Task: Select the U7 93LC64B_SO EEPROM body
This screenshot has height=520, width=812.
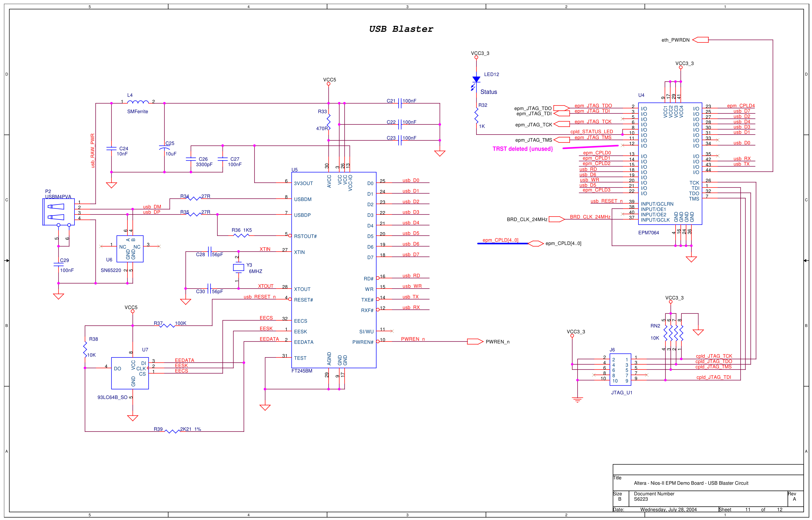Action: point(130,373)
